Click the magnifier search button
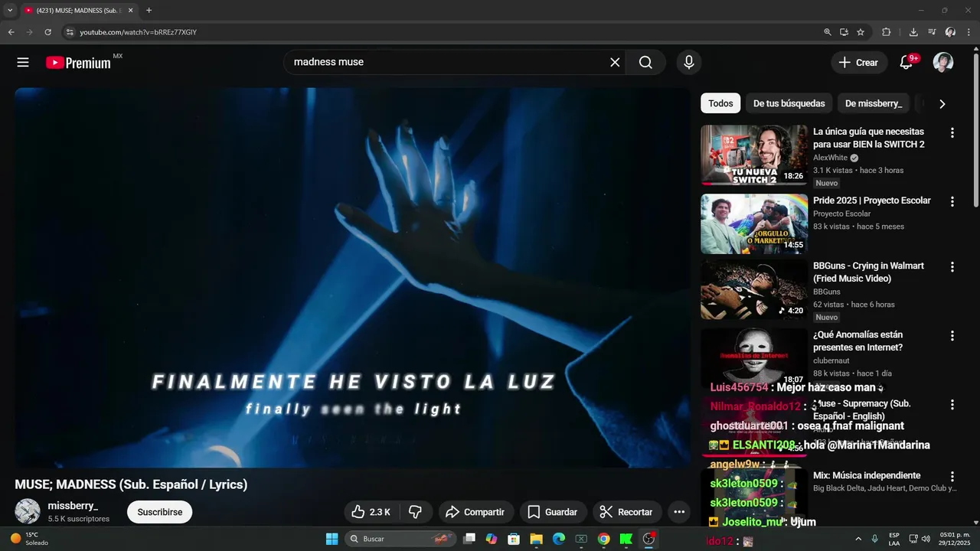Viewport: 980px width, 551px height. tap(645, 63)
